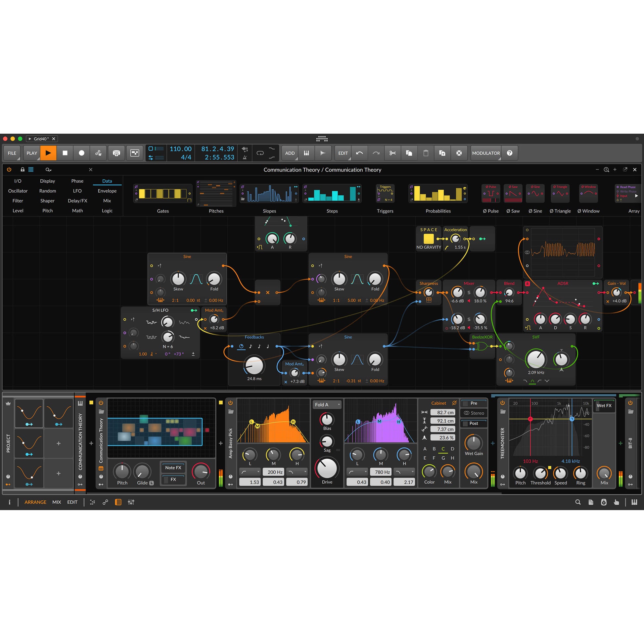This screenshot has width=644, height=644.
Task: Toggle Treemonster device power button
Action: click(502, 403)
